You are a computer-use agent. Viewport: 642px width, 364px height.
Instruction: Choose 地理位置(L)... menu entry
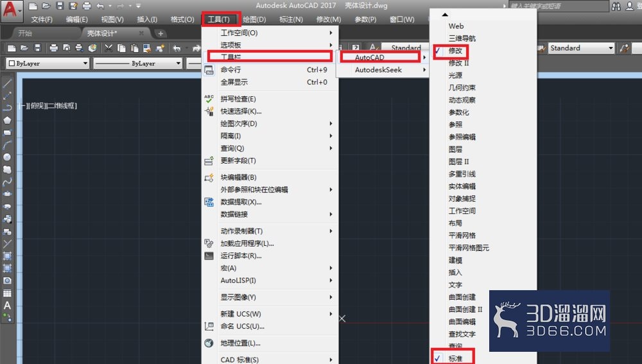point(270,343)
